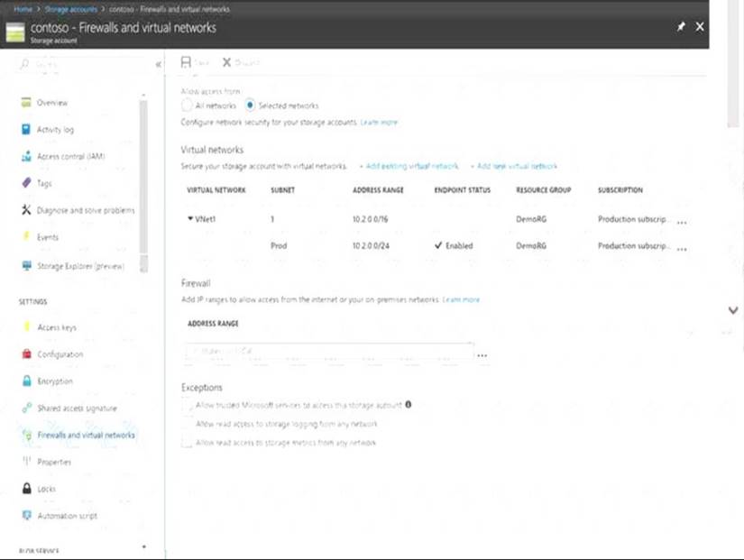Collapse the VNet1 virtual network row
744x560 pixels.
(x=190, y=219)
